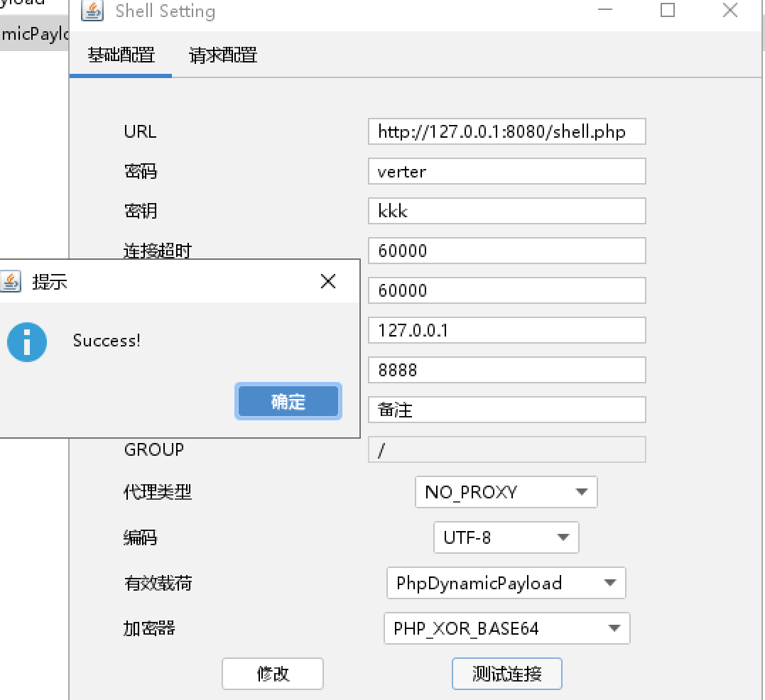Click the Java icon in Shell Setting title bar

92,11
